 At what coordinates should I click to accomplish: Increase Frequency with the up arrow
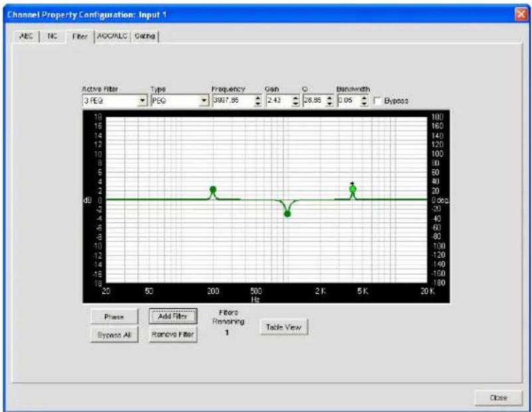tap(258, 98)
